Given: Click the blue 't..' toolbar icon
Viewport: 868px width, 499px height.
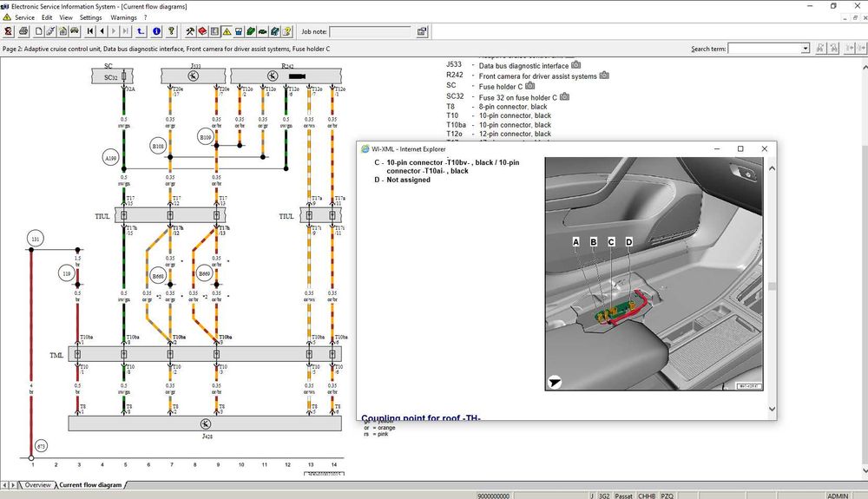Looking at the screenshot, I should pos(141,31).
